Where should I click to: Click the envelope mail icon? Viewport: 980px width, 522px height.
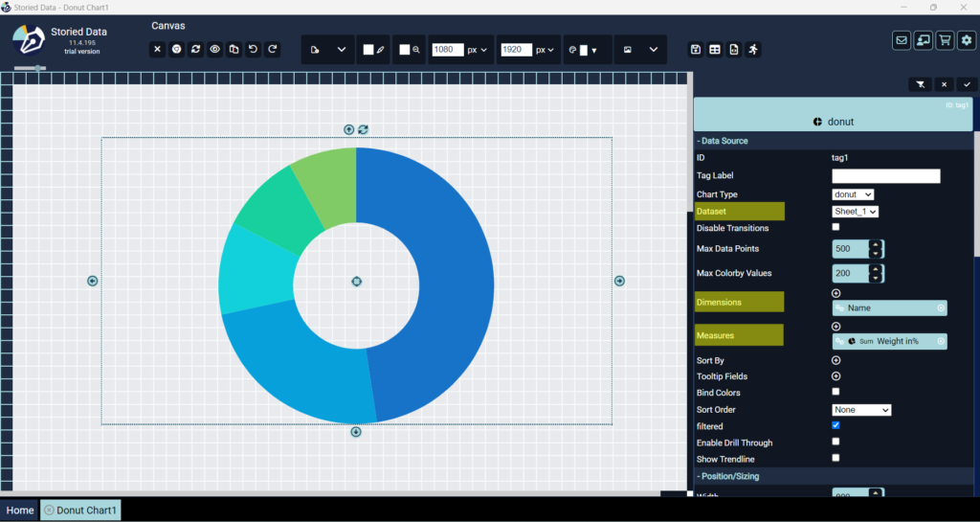[902, 40]
